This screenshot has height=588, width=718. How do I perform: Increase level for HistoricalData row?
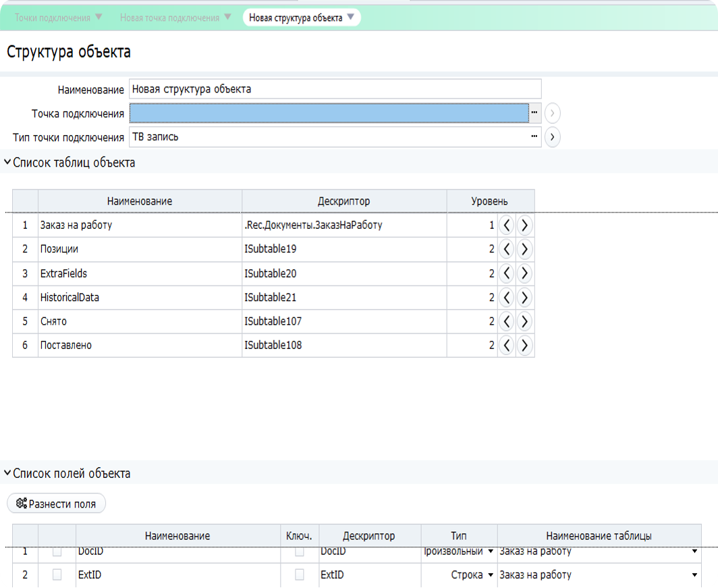[x=524, y=298]
